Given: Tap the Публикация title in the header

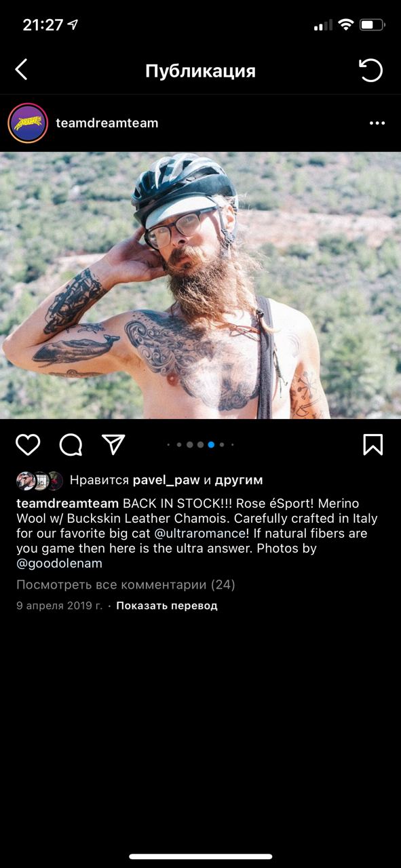Looking at the screenshot, I should pyautogui.click(x=200, y=71).
